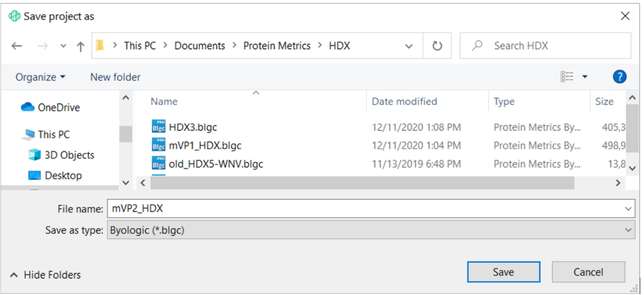
Task: Click the OneDrive cloud icon
Action: [x=28, y=107]
